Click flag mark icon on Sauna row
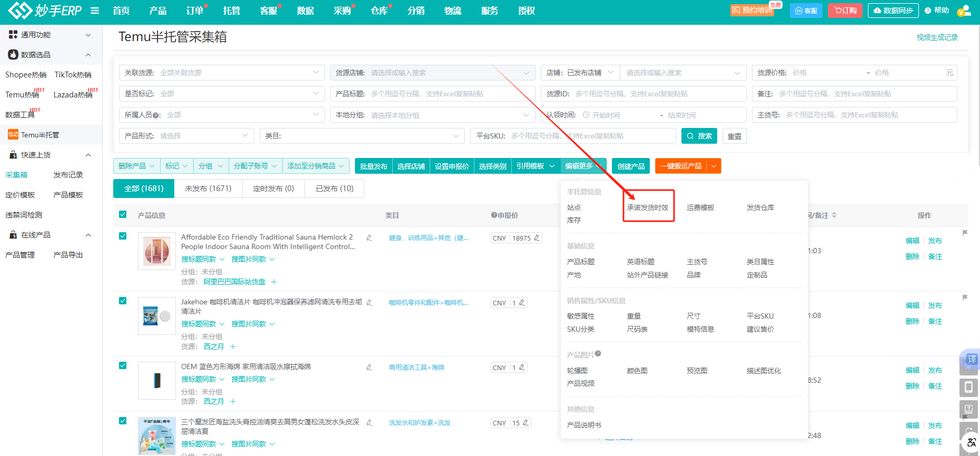This screenshot has height=456, width=980. tap(965, 233)
